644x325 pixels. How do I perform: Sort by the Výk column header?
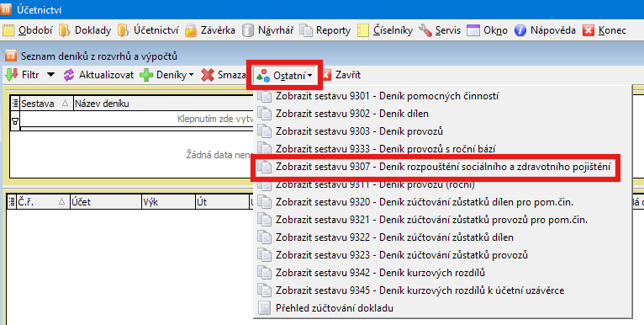point(168,201)
